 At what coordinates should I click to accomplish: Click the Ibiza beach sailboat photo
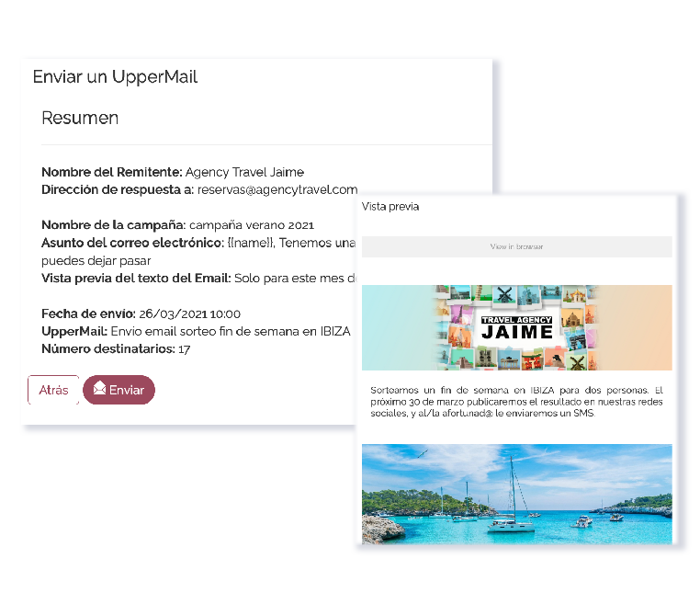[x=516, y=494]
